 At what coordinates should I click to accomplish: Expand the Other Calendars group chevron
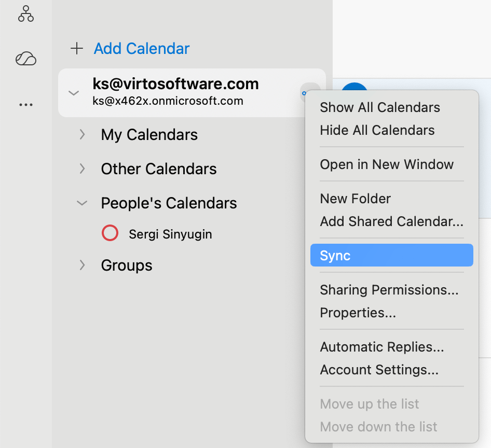pyautogui.click(x=82, y=169)
